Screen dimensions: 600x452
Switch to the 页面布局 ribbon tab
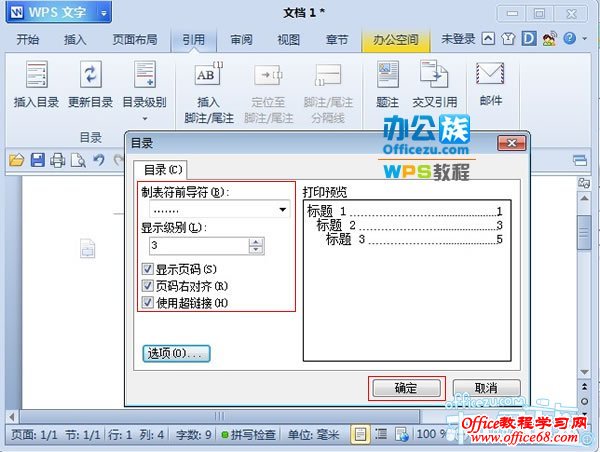click(135, 39)
